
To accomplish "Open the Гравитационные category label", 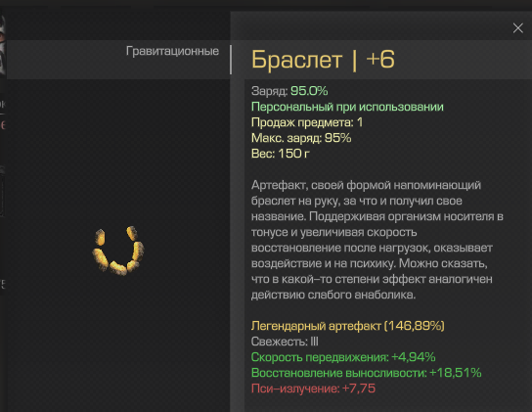I will (172, 51).
